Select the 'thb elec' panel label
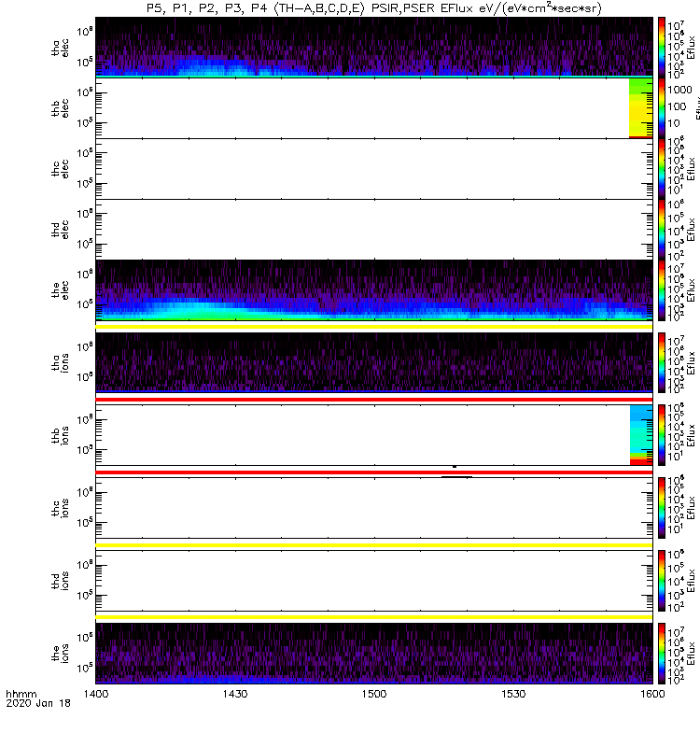 coord(61,108)
